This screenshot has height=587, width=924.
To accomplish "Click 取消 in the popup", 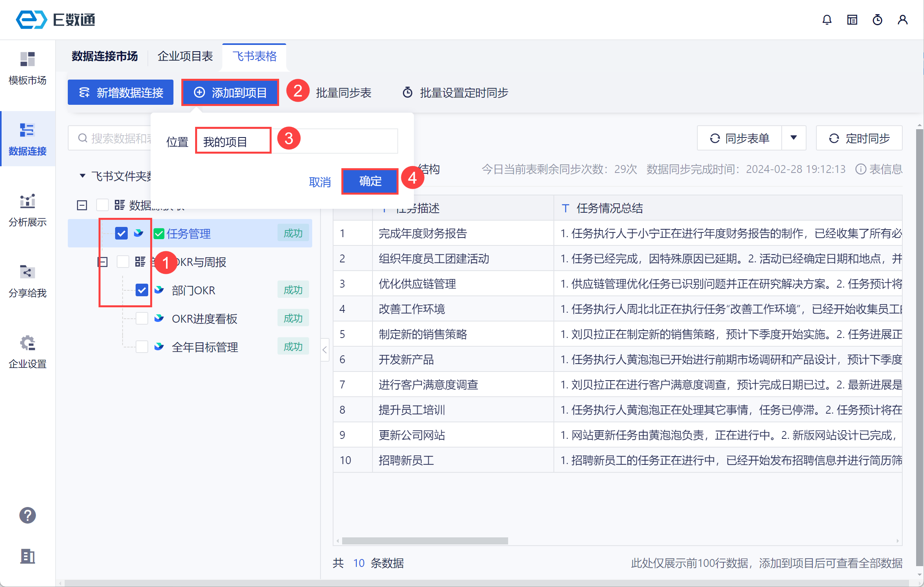I will (x=320, y=182).
